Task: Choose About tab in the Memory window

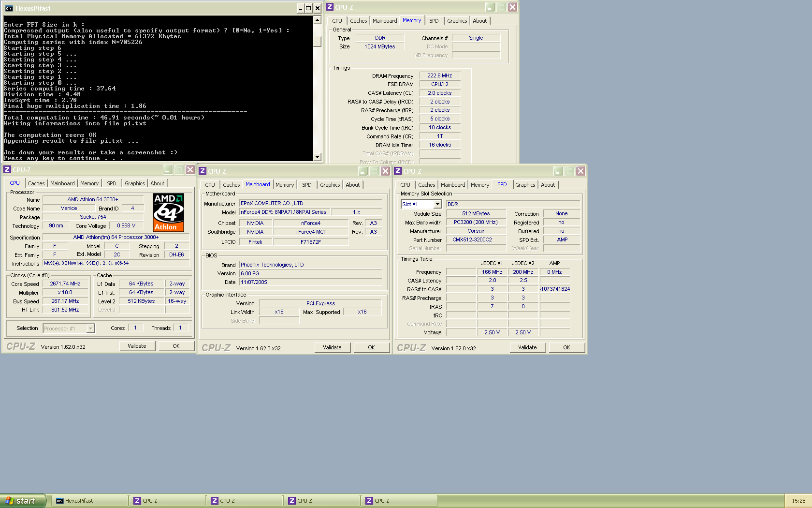Action: (x=480, y=21)
